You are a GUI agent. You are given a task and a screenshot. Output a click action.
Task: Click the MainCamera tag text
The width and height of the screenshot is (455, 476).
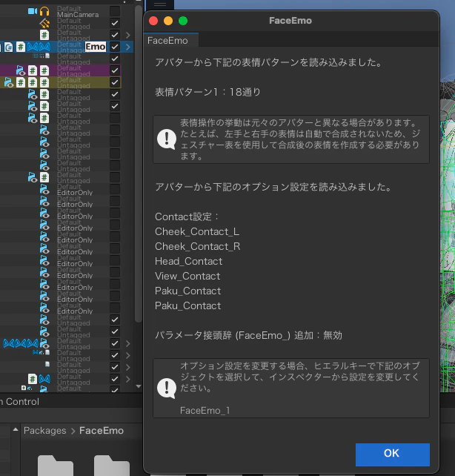pos(78,15)
